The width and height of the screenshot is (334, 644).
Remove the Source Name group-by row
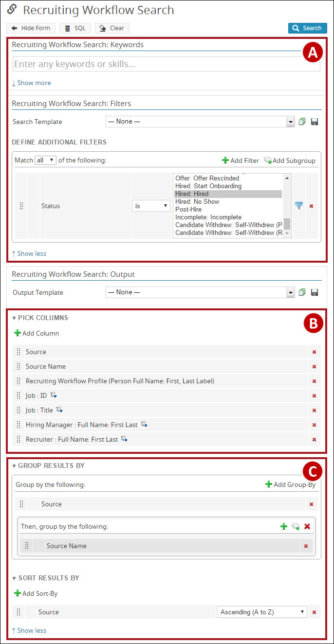pyautogui.click(x=306, y=546)
